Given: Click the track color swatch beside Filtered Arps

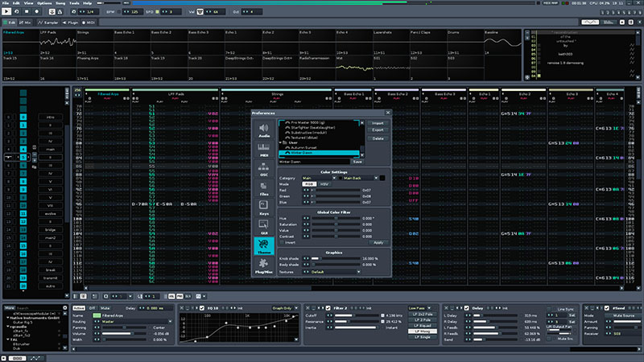Looking at the screenshot, I should coord(97,315).
